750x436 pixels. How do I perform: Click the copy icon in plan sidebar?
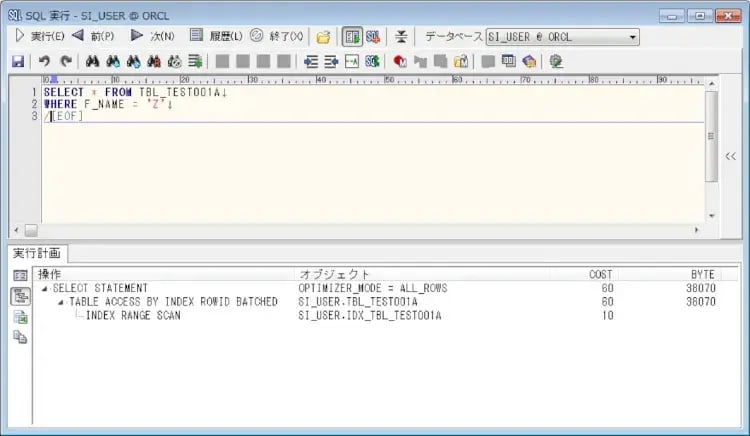point(20,338)
